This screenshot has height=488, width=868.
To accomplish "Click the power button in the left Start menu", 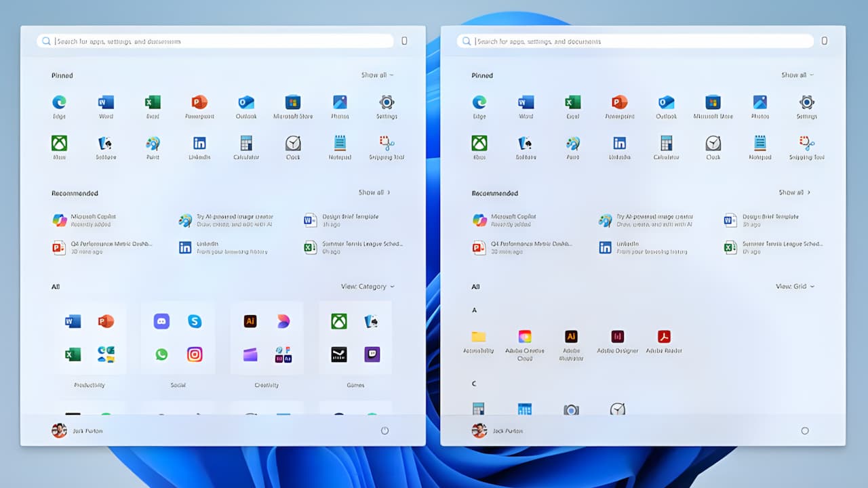I will (384, 430).
